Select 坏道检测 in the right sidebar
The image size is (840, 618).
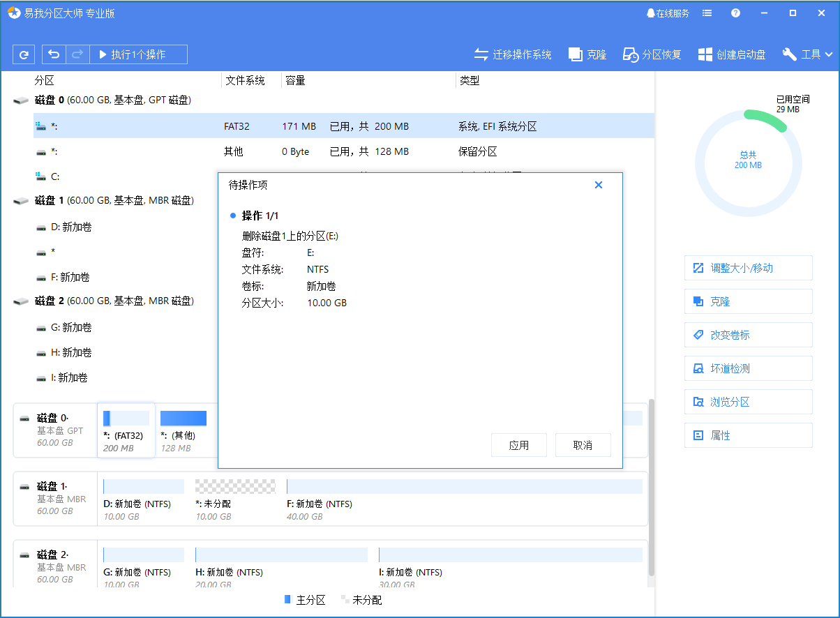pos(748,368)
